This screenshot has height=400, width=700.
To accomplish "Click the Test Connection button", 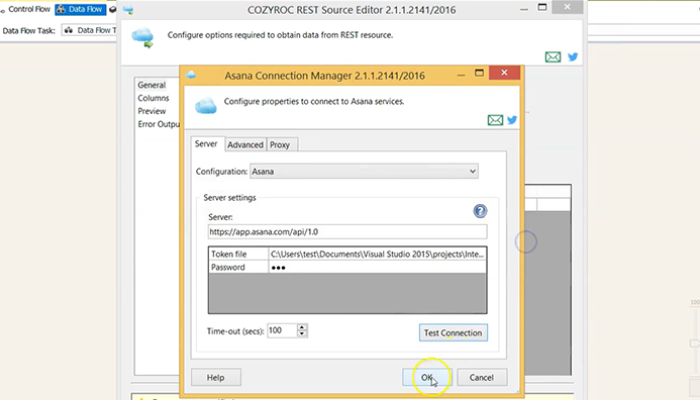I will tap(453, 333).
